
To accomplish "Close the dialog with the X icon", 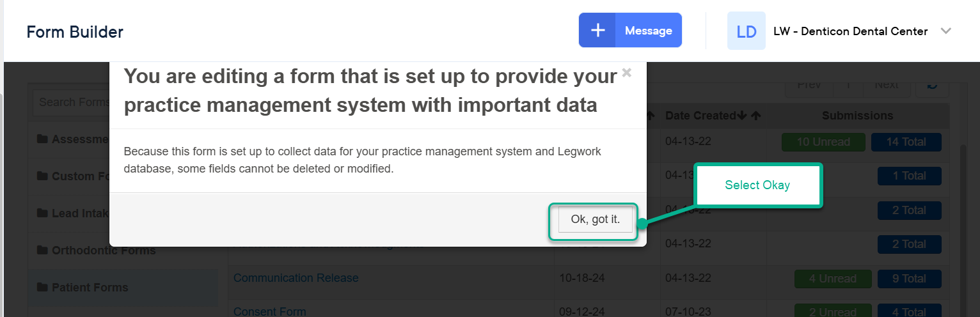I will pos(627,72).
